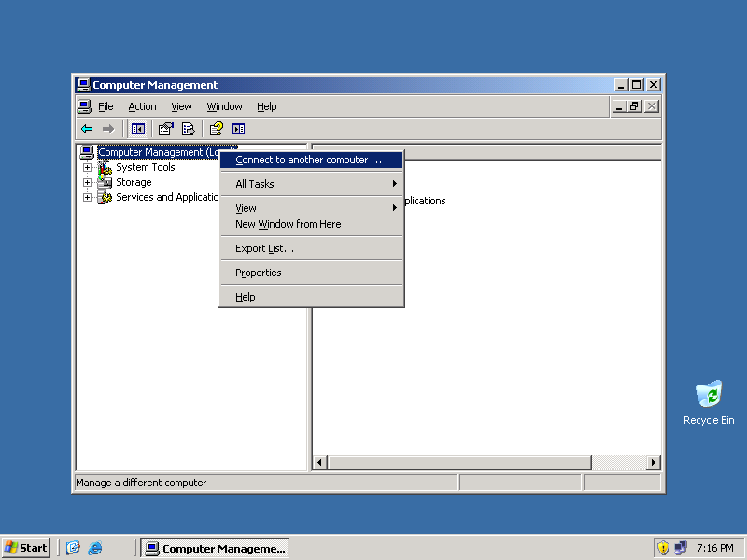Viewport: 747px width, 560px height.
Task: Click the Internet Explorer quick launch icon
Action: click(x=95, y=548)
